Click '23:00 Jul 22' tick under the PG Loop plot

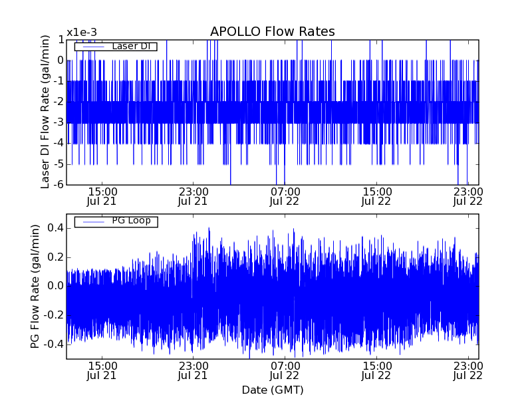click(468, 371)
